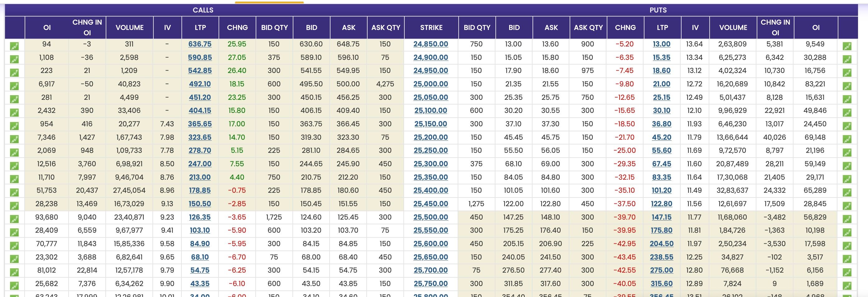Open calls chart icon for 24,850 strike row
The width and height of the screenshot is (868, 297).
pos(14,46)
